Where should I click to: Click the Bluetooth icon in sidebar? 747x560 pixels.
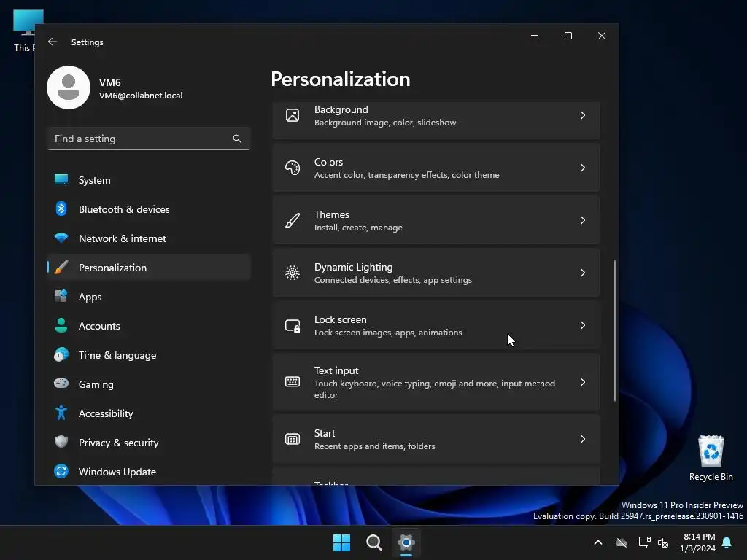pos(61,209)
